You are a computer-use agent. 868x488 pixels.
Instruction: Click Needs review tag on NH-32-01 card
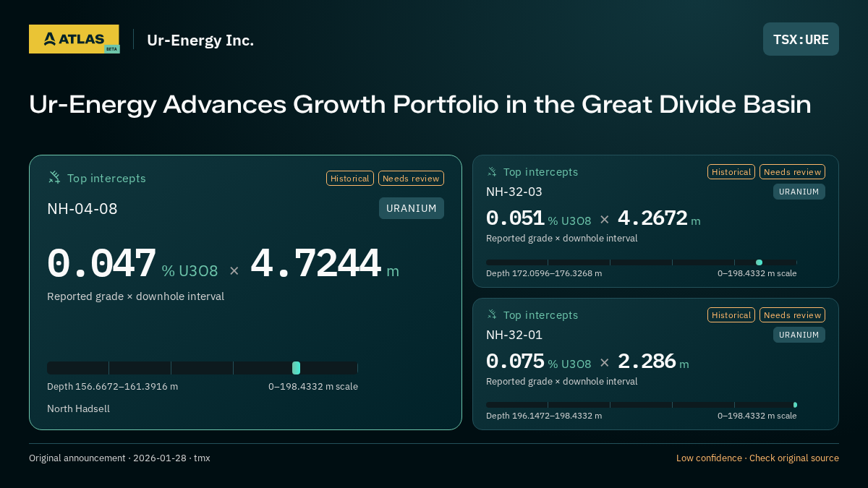792,314
